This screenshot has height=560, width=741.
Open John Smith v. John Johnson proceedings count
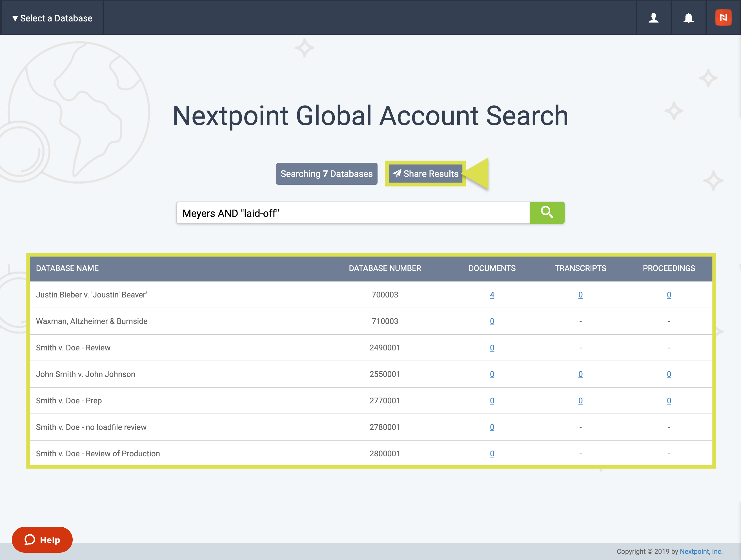669,374
